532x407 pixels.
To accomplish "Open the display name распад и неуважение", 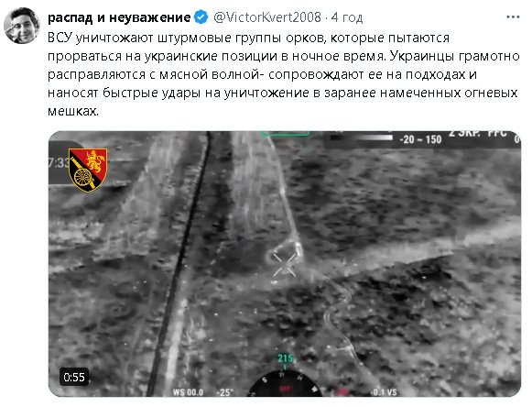I will [119, 17].
